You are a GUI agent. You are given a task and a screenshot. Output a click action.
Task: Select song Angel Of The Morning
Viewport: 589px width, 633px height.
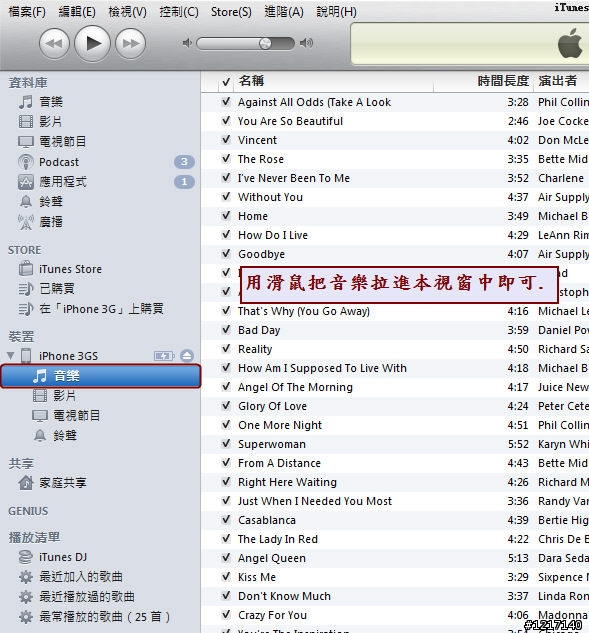click(295, 387)
